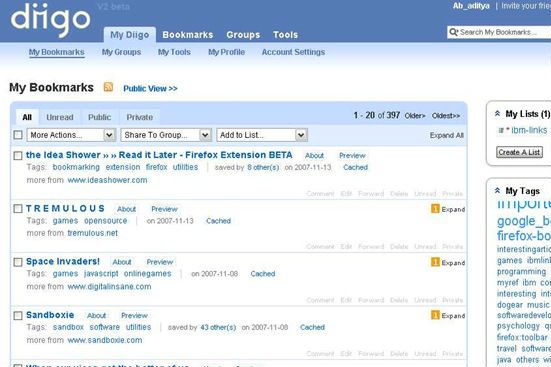Select the bookmarking tag

coord(76,167)
